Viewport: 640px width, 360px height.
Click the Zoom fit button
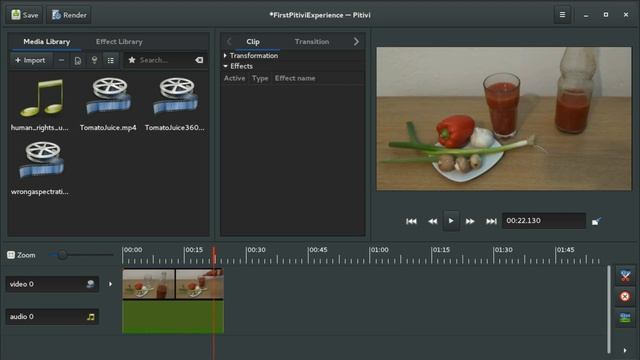pos(21,255)
